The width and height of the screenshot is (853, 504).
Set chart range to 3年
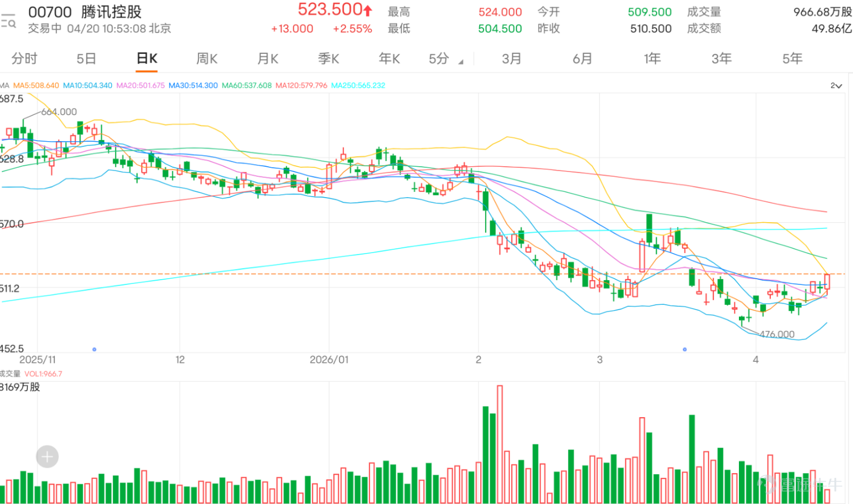pos(721,58)
